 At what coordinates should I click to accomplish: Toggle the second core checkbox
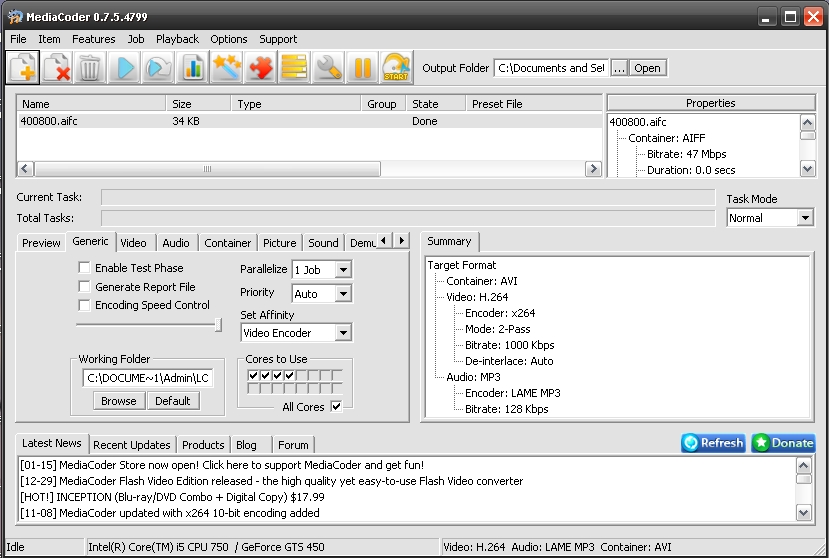[x=265, y=376]
